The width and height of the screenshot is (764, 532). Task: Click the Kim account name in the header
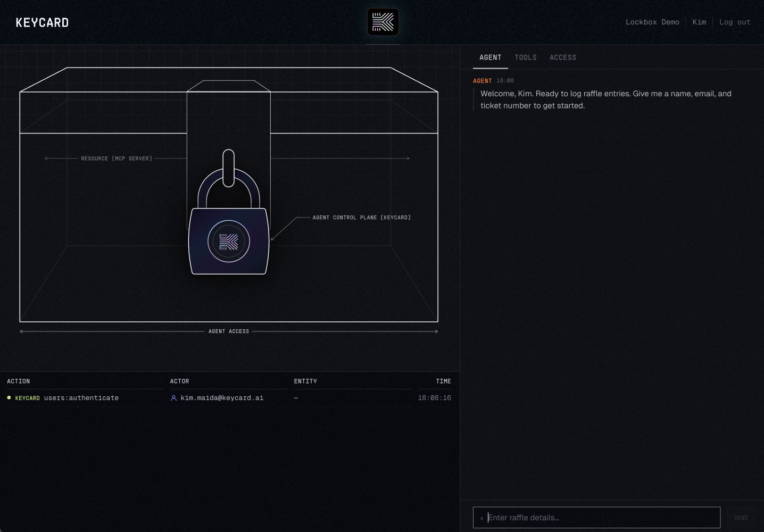699,22
